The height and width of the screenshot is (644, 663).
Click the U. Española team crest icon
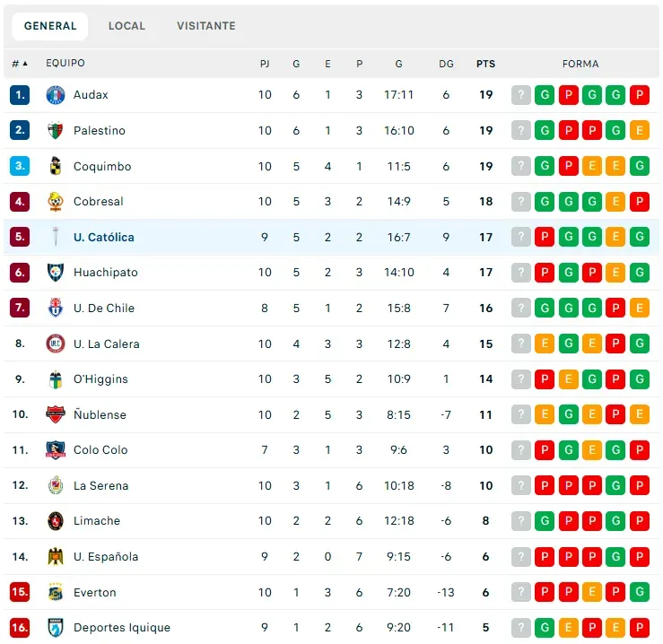pyautogui.click(x=56, y=557)
